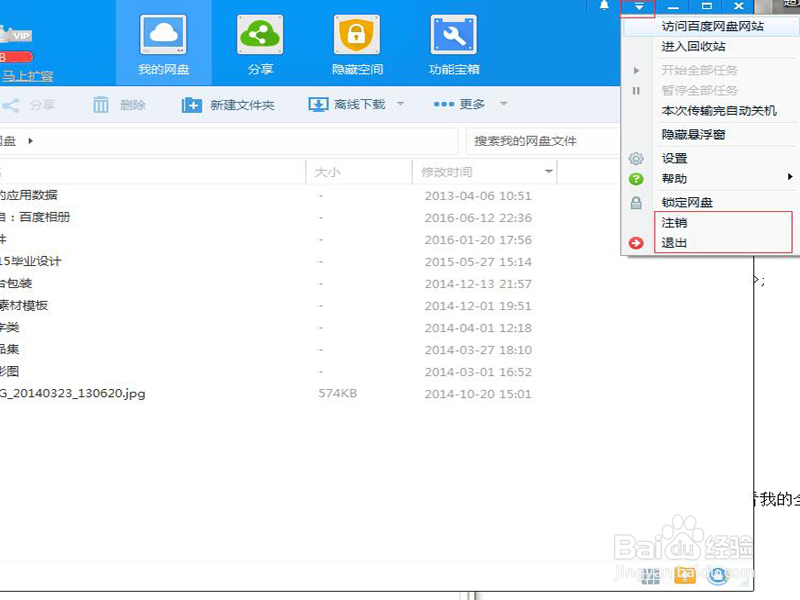
Task: Click the notification bell icon
Action: click(604, 6)
